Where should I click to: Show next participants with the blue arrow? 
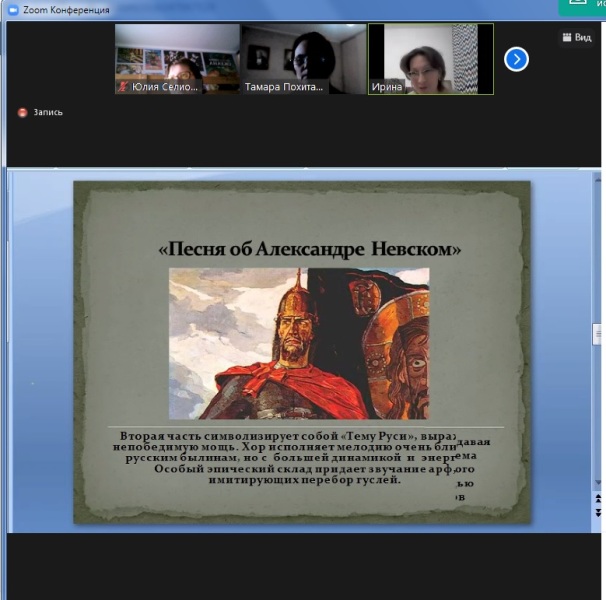pos(516,59)
